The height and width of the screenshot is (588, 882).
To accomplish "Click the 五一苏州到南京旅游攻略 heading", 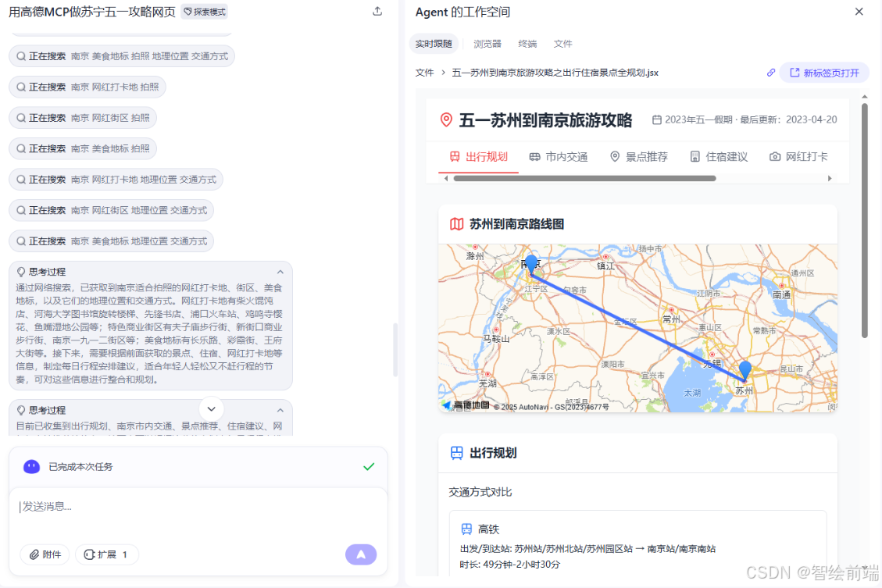I will tap(545, 120).
